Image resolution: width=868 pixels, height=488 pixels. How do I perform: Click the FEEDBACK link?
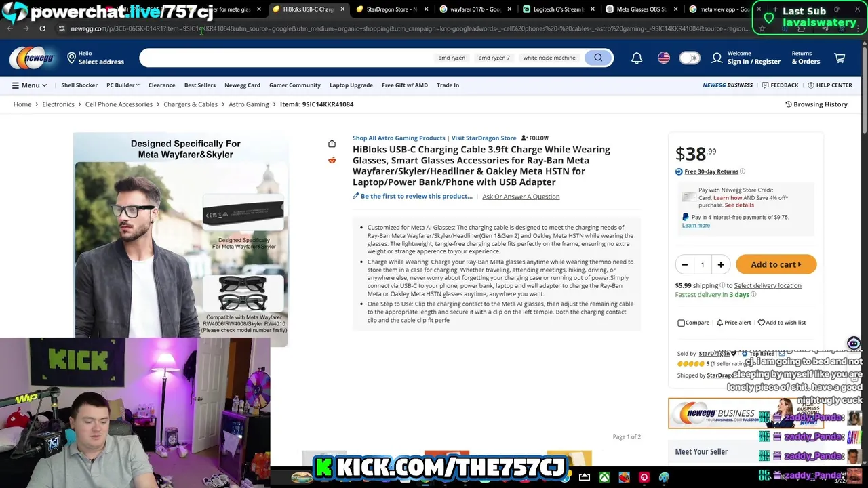780,85
